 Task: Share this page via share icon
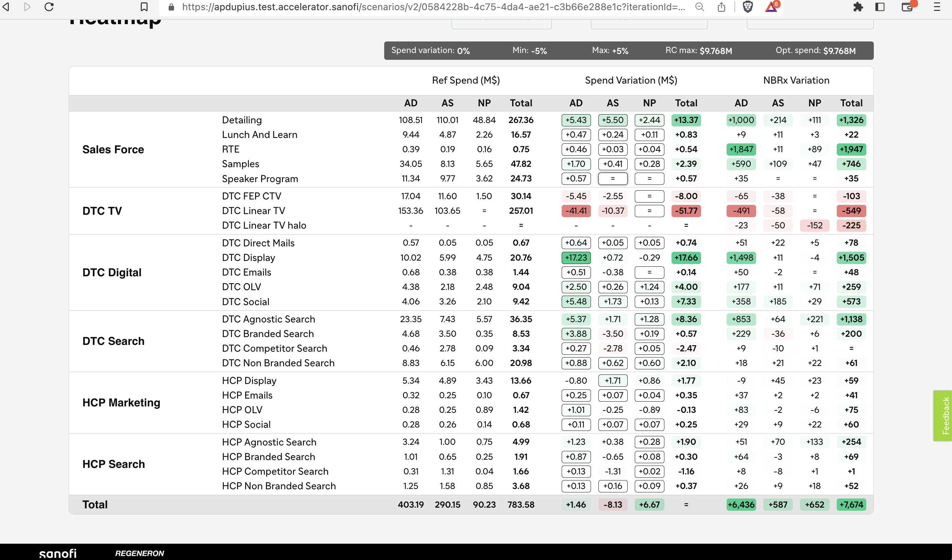721,7
